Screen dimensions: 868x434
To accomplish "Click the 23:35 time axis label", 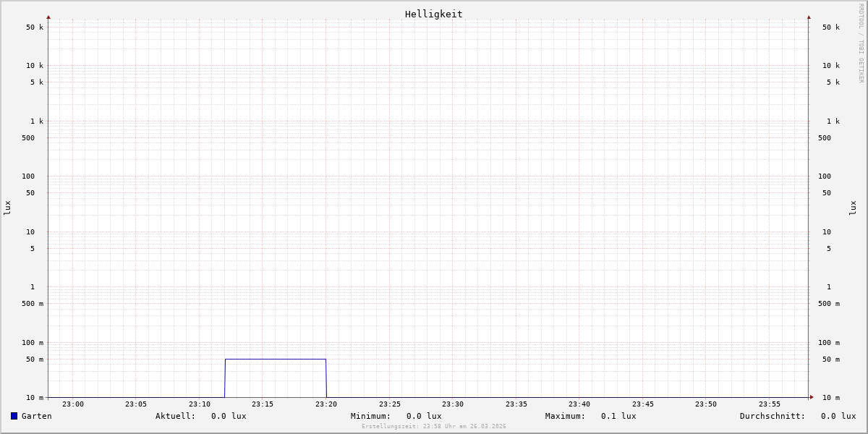I will pyautogui.click(x=516, y=404).
